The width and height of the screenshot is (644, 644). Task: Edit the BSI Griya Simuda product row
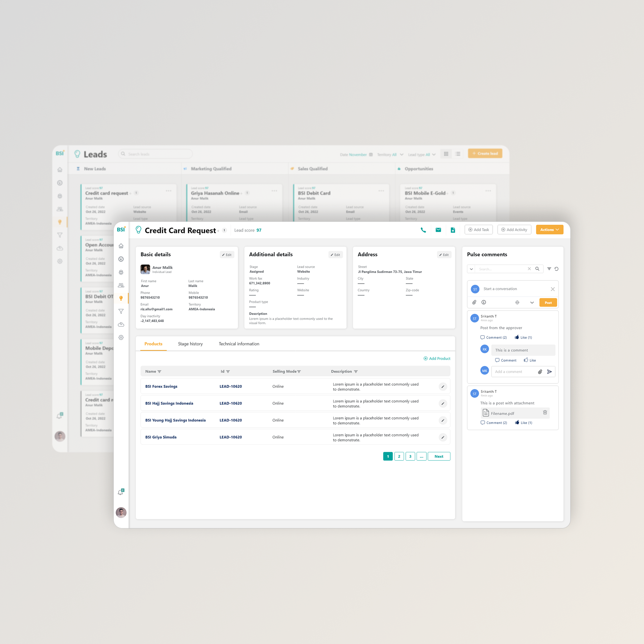(443, 437)
